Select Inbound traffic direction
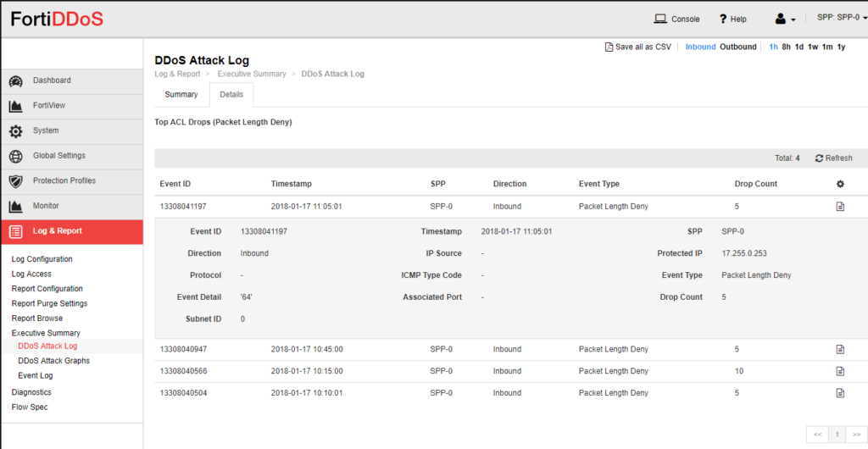This screenshot has width=868, height=449. pos(700,47)
